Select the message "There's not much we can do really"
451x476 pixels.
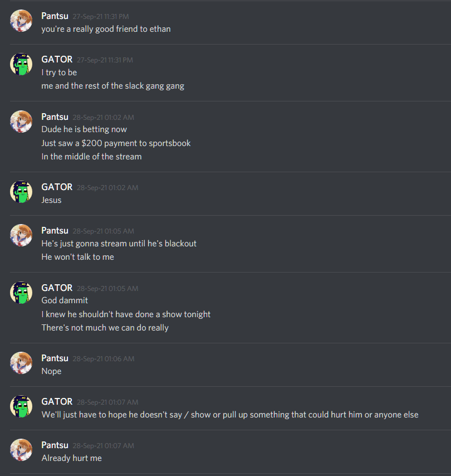pyautogui.click(x=105, y=328)
